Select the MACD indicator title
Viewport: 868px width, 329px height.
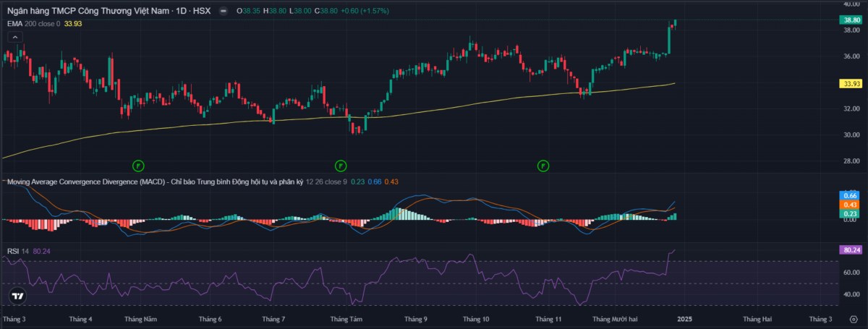pyautogui.click(x=155, y=181)
